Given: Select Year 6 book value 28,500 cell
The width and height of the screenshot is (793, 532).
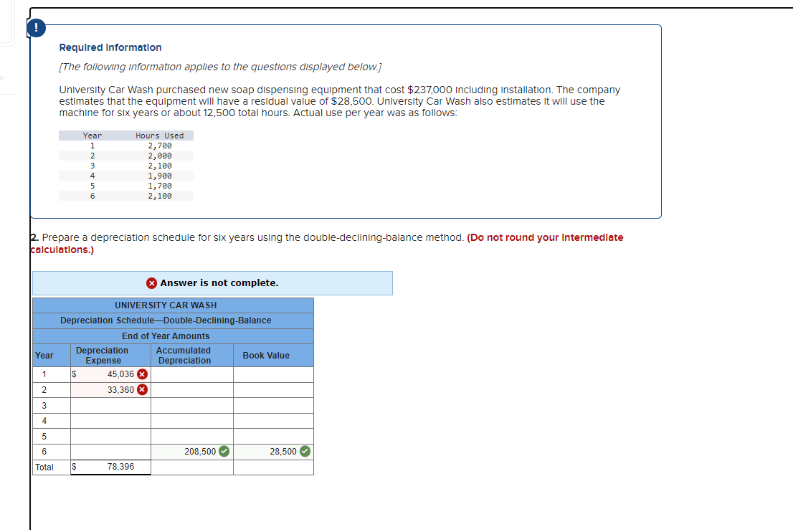Looking at the screenshot, I should coord(274,452).
